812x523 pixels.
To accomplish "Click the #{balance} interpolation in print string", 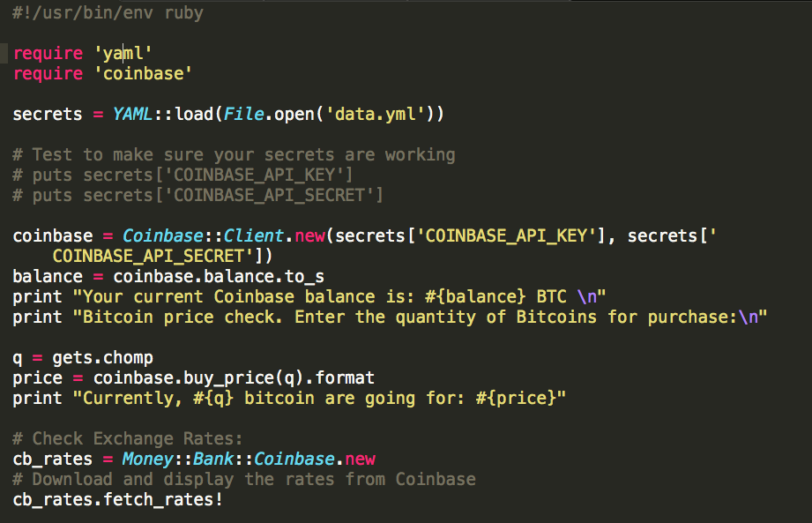I will tap(475, 296).
